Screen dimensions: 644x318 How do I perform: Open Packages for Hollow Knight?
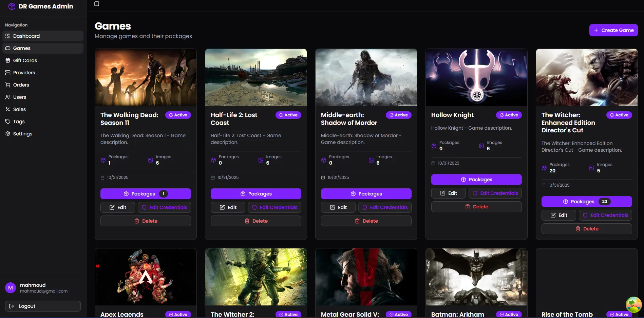point(476,180)
